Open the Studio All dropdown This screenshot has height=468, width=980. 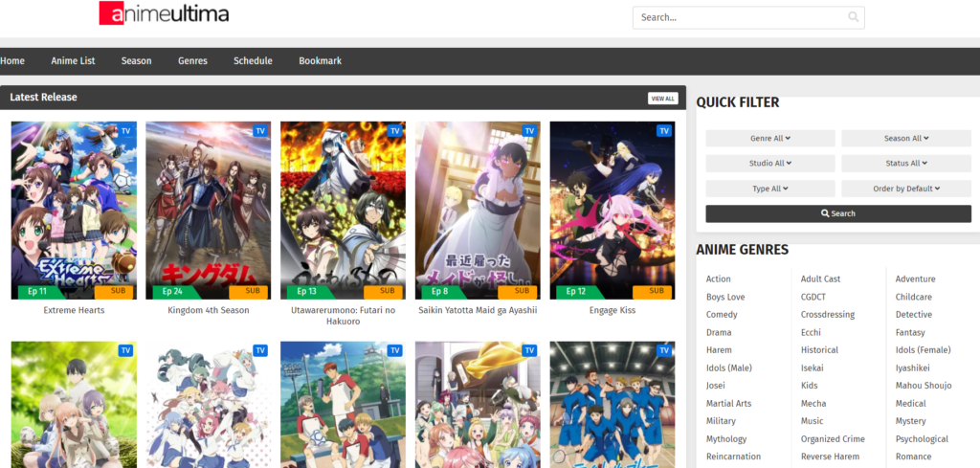pyautogui.click(x=770, y=163)
